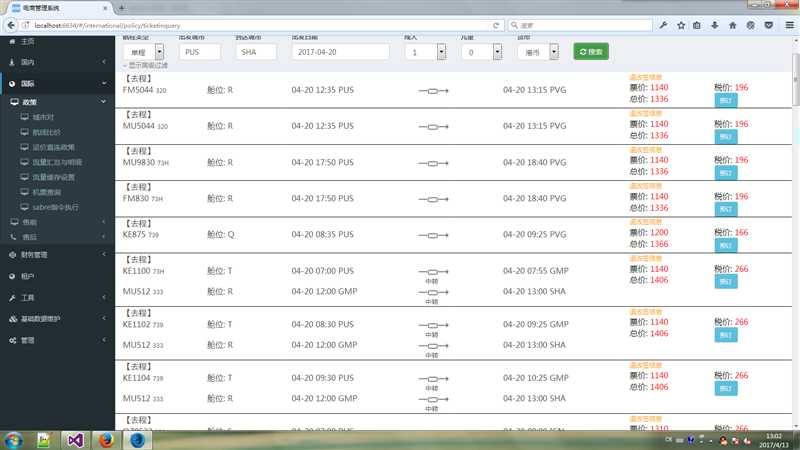The image size is (800, 450).
Task: Reload page using address bar refresh icon
Action: 496,25
